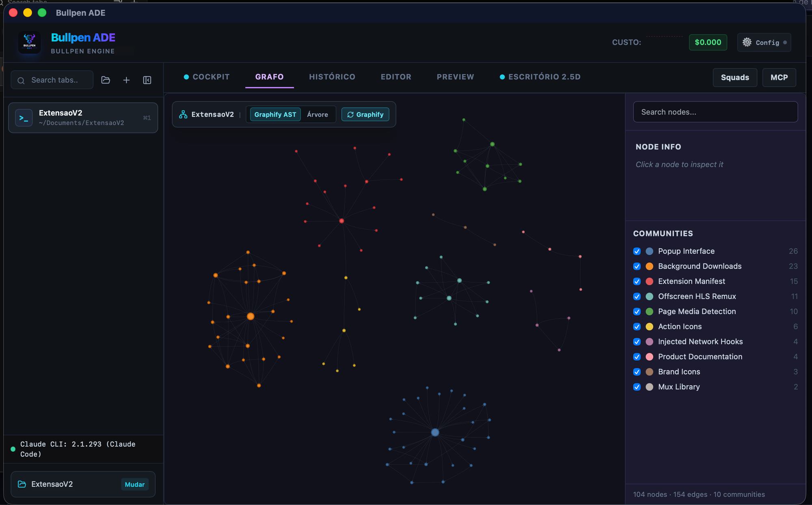Viewport: 812px width, 505px height.
Task: Click the green Claude CLI status dot
Action: coord(13,449)
